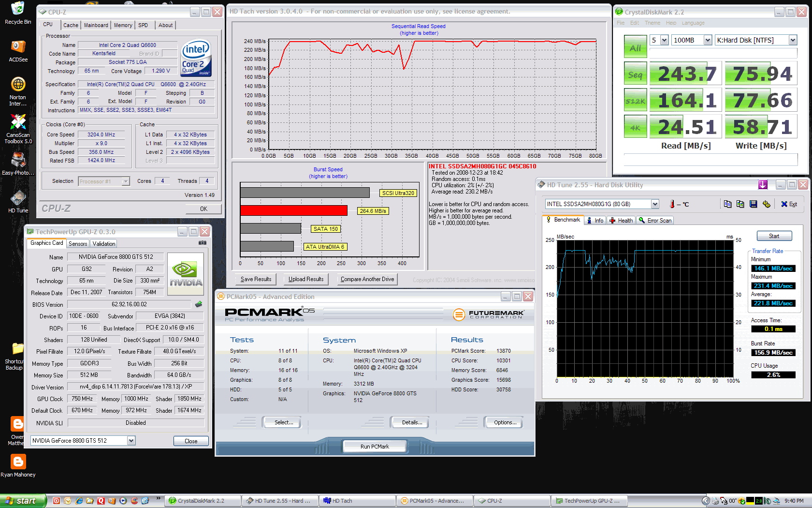The image size is (812, 508).
Task: Click the purple down-arrow icon in HD Tune title bar
Action: [x=763, y=185]
